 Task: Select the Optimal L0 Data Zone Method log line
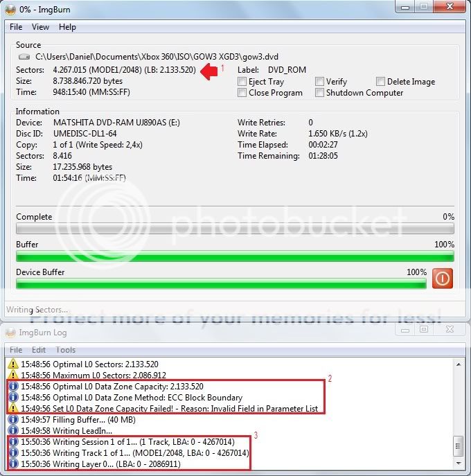tap(132, 398)
